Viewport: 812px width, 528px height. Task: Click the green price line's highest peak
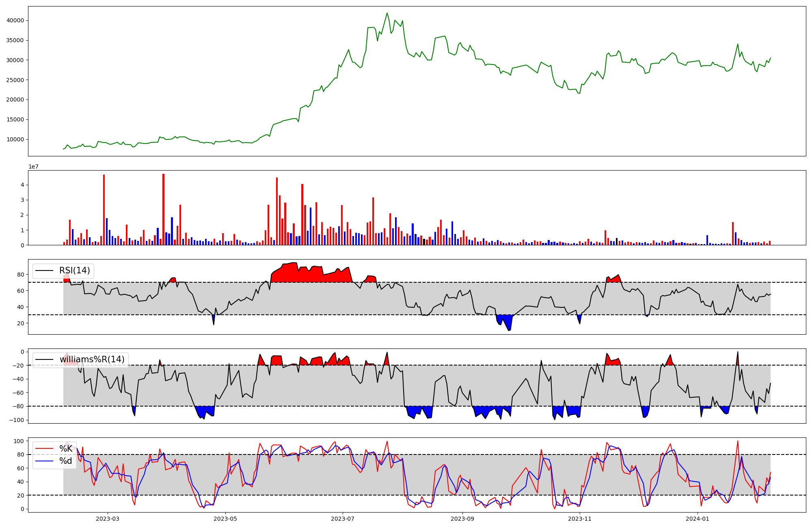coord(387,13)
